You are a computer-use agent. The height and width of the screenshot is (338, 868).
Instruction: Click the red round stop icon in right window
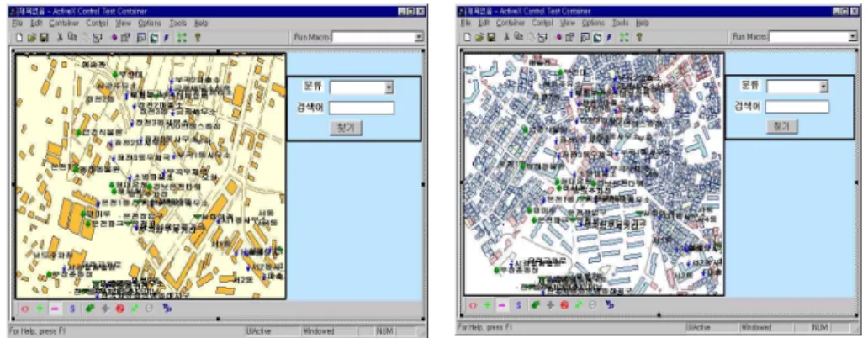(564, 305)
